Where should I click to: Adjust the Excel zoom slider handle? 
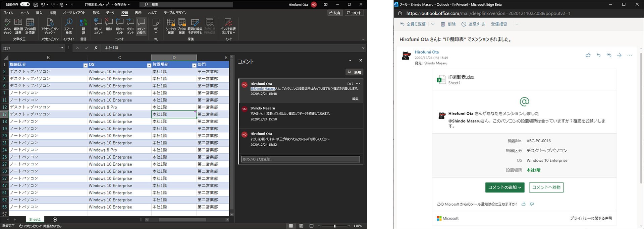[335, 226]
